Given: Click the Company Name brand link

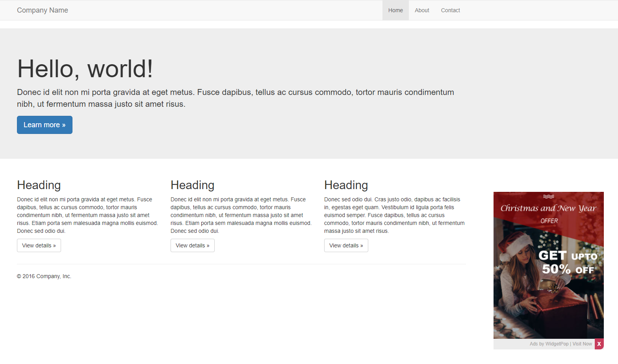Looking at the screenshot, I should (x=43, y=10).
